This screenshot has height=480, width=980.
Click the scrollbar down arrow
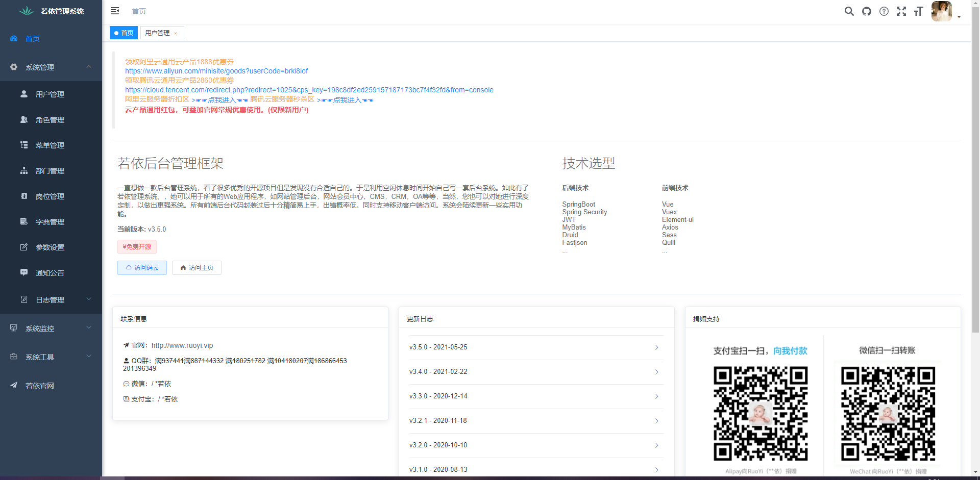975,472
